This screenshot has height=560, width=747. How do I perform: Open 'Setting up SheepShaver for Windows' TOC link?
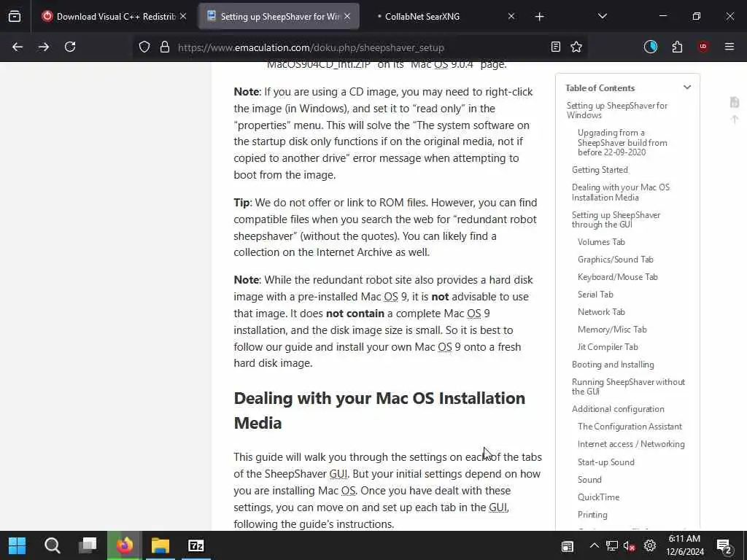tap(617, 111)
